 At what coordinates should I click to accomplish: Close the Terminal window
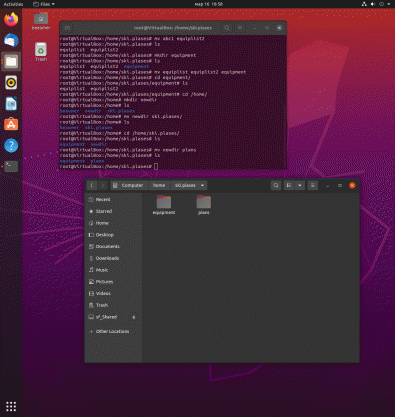click(279, 28)
